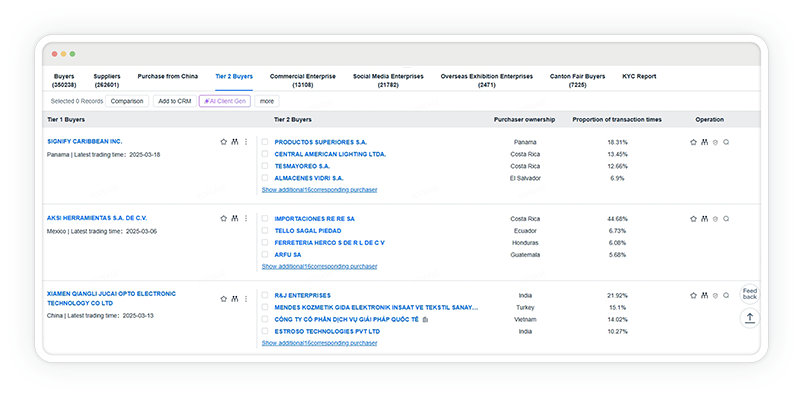804x398 pixels.
Task: Check the ARFU SA checkbox
Action: point(265,254)
